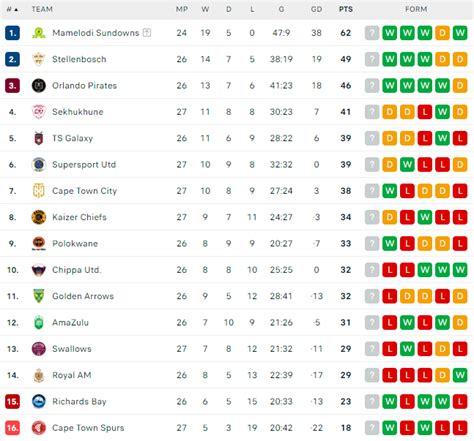Click the red 16 relegation position badge
This screenshot has height=441, width=474.
[12, 428]
